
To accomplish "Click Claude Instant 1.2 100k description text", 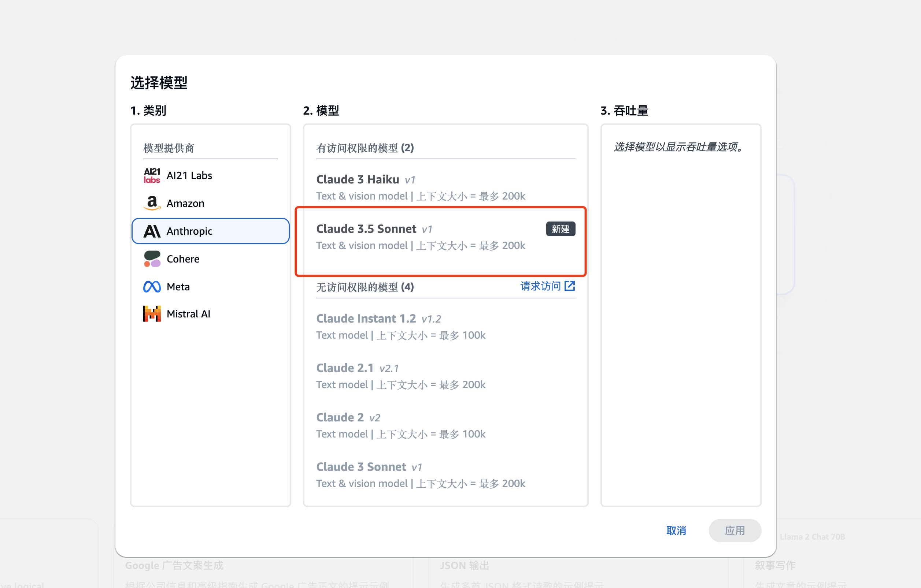I will pos(401,335).
